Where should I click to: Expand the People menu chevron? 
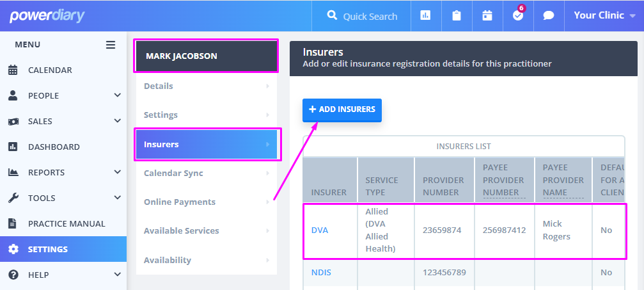click(x=117, y=95)
